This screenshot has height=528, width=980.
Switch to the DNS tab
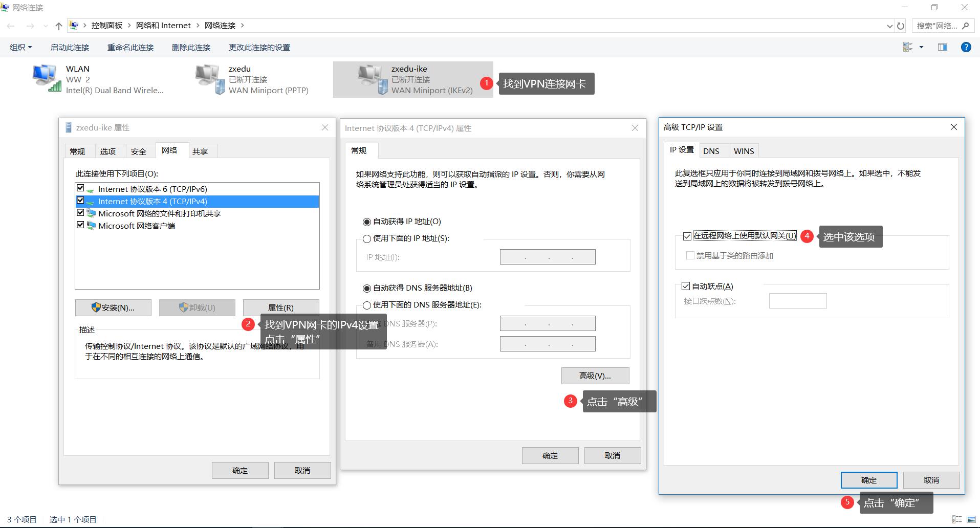coord(711,151)
